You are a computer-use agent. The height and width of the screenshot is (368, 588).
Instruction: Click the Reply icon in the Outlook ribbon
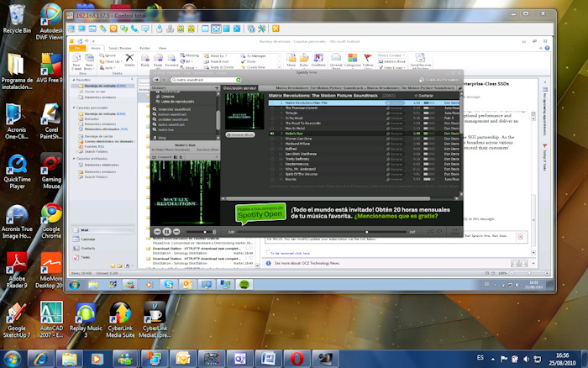click(145, 59)
